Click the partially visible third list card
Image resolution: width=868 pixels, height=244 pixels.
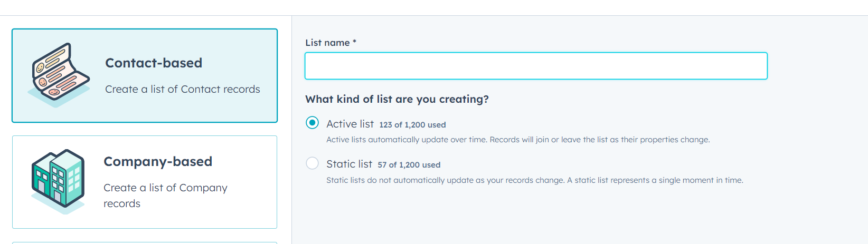(145, 243)
